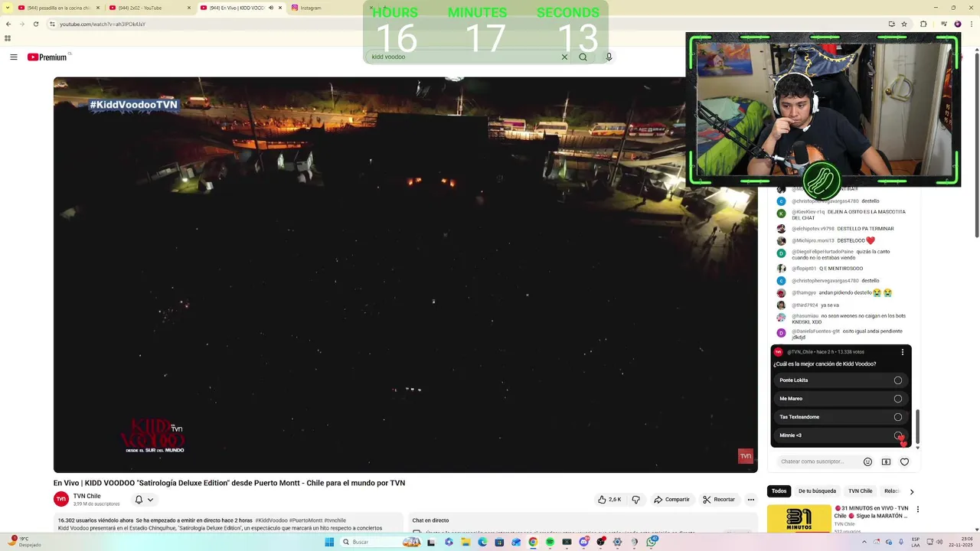Close the 2x02 - YouTube tab
The image size is (980, 551).
[x=189, y=8]
